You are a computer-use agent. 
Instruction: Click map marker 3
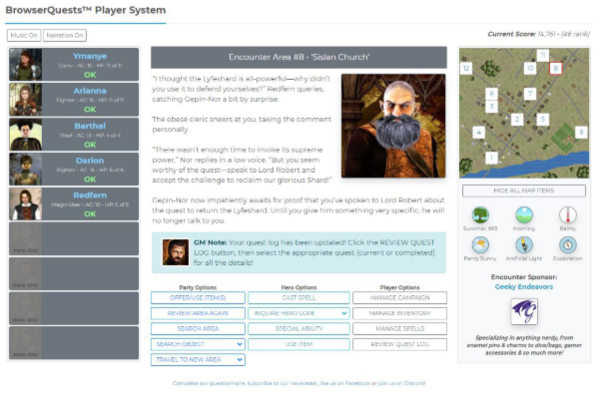492,107
